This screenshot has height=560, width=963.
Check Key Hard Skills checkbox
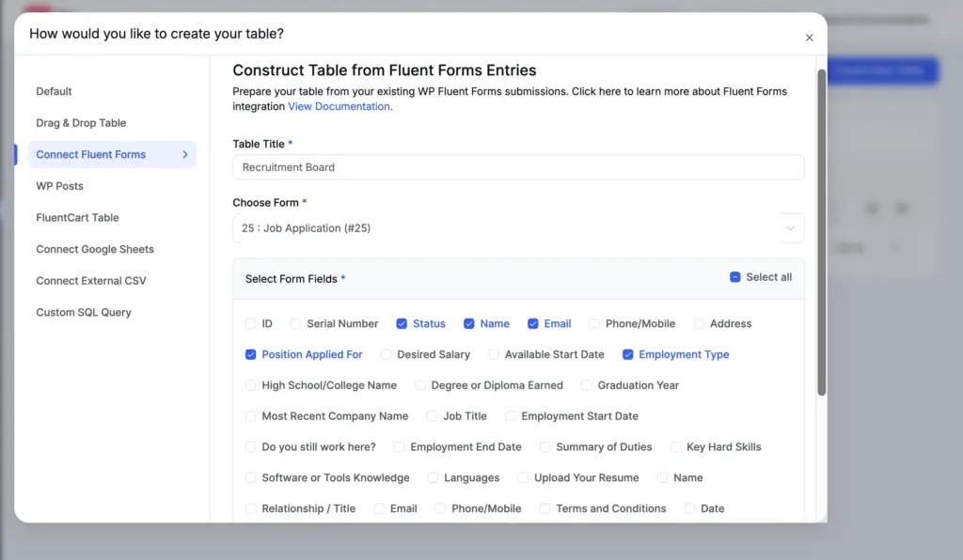[675, 447]
